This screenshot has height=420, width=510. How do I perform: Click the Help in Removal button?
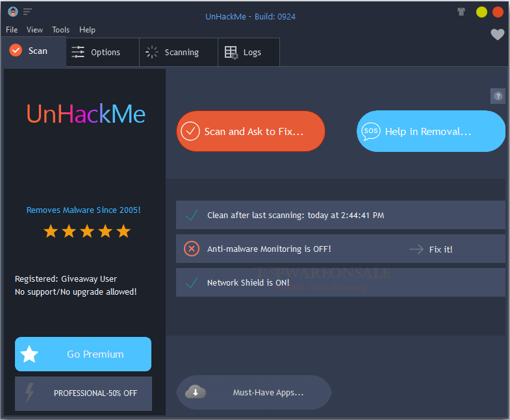pos(431,131)
